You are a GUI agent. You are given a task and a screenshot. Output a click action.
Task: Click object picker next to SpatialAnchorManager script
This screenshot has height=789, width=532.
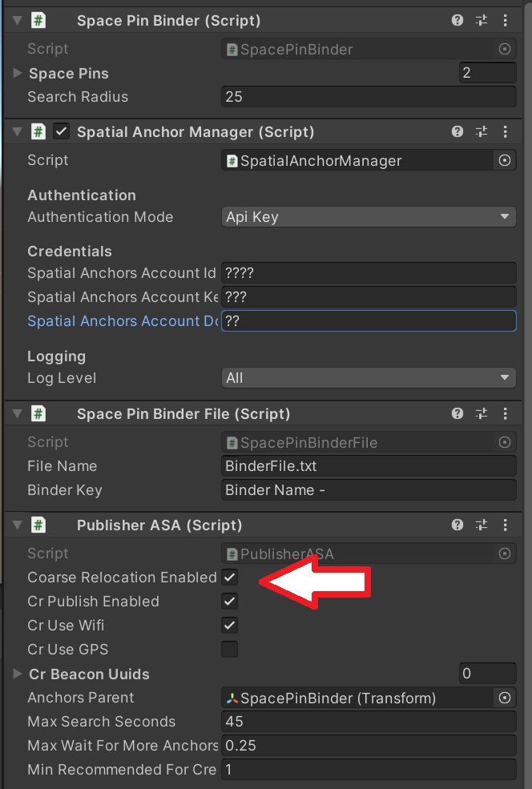pos(504,160)
